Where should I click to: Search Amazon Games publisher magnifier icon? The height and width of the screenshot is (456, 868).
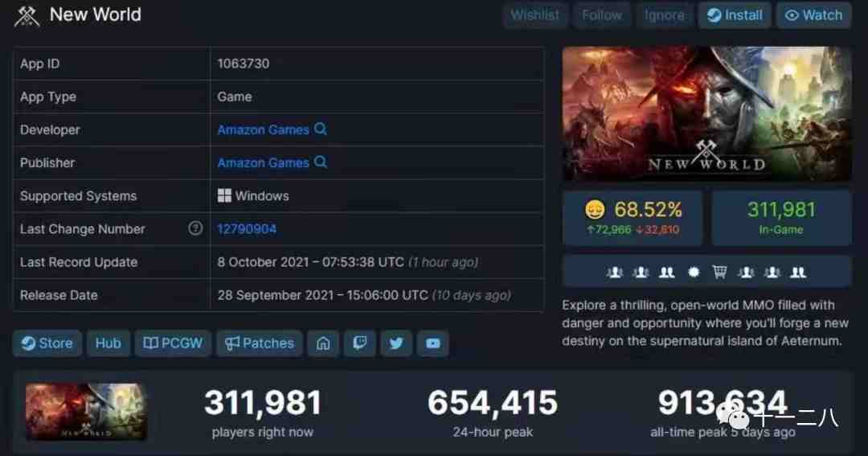321,162
